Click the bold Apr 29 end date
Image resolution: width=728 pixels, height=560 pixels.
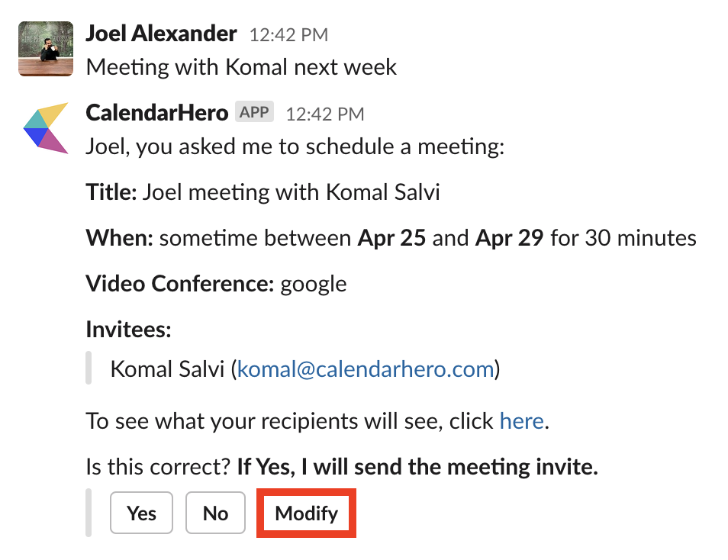[x=509, y=238]
